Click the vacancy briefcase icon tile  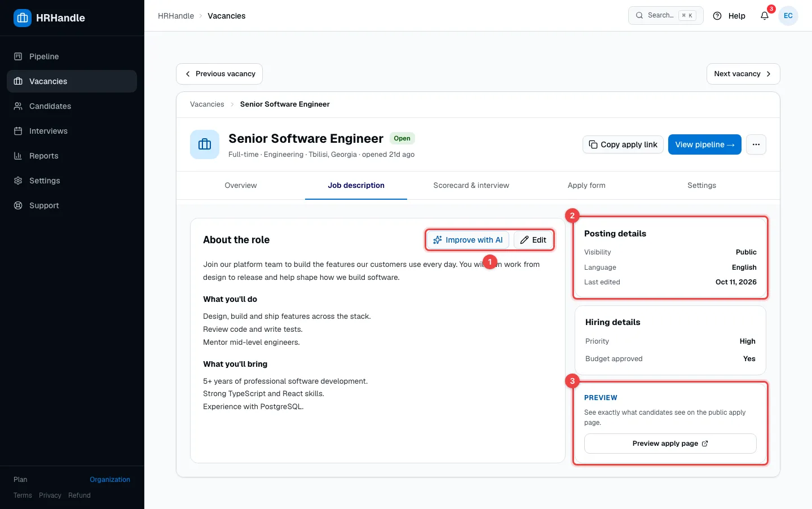click(205, 144)
